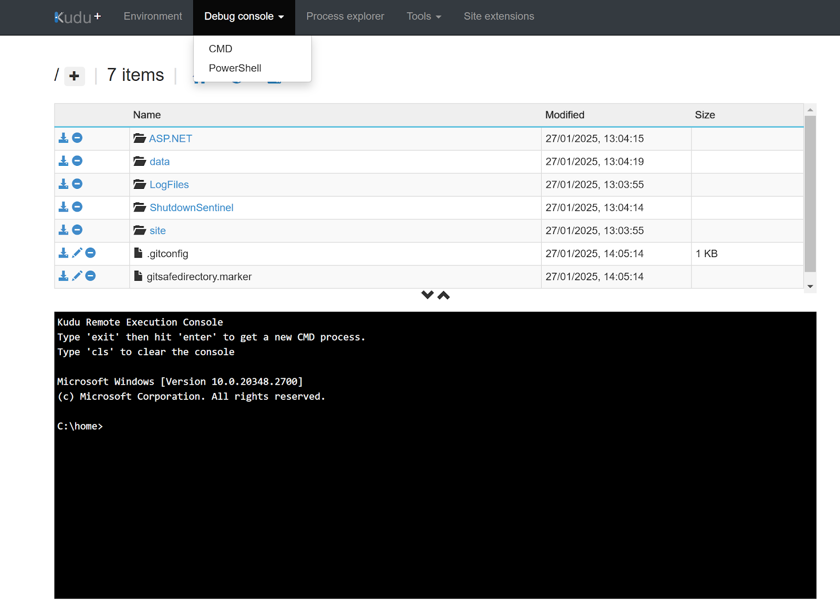
Task: Click the .gitconfig row modified date
Action: pos(595,253)
